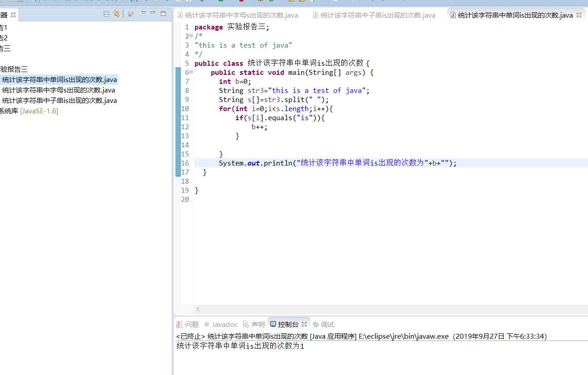This screenshot has height=375, width=588.
Task: Open 统计该字符串中字母s出现的次数.java in explorer tree
Action: coord(58,90)
